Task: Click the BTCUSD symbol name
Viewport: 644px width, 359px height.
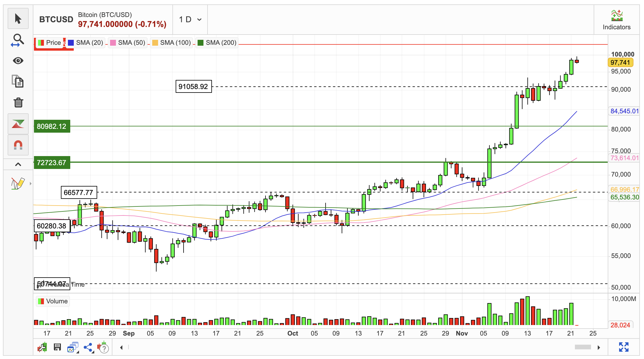Action: coord(56,20)
